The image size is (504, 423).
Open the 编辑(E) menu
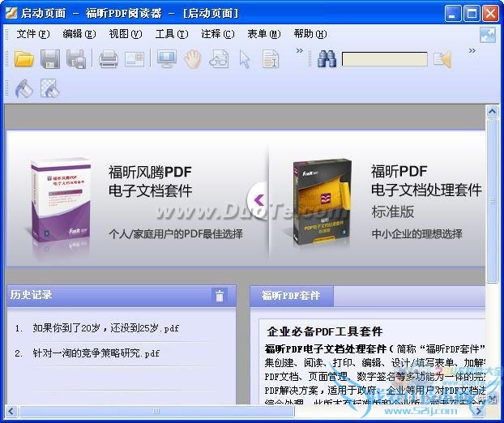pos(79,34)
